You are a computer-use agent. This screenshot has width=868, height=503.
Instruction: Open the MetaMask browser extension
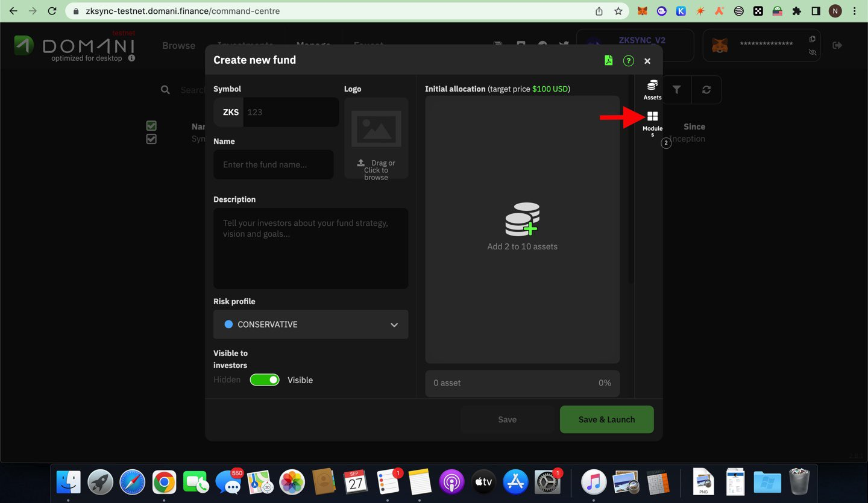pos(643,11)
